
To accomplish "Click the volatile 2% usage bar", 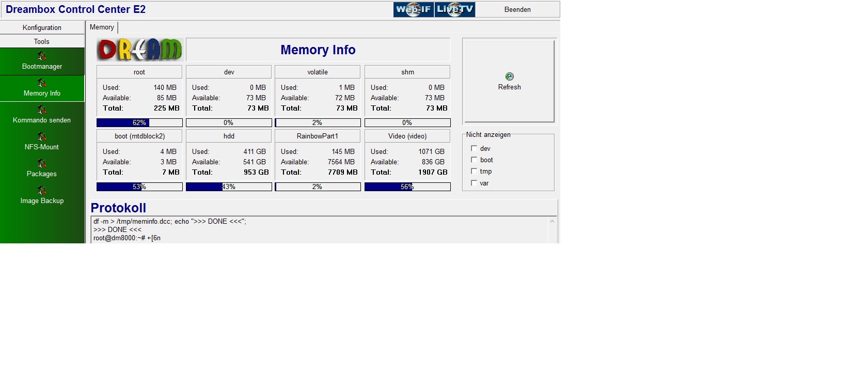I will [318, 122].
